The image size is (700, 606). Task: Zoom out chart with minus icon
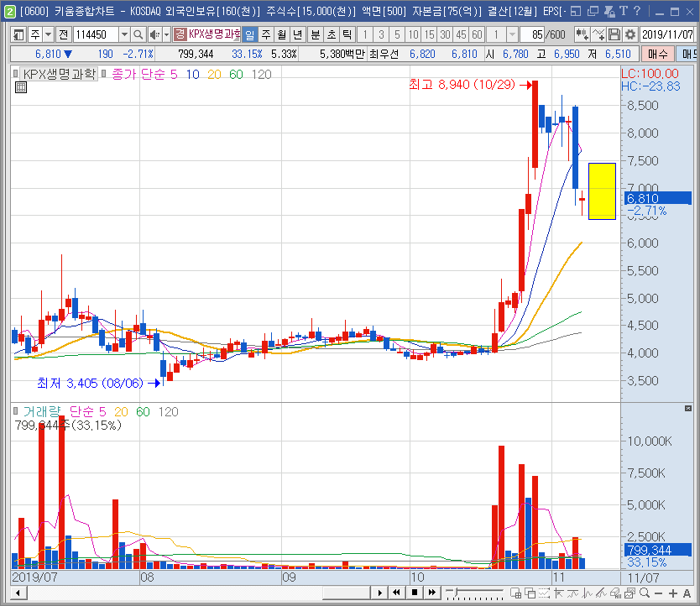(659, 593)
